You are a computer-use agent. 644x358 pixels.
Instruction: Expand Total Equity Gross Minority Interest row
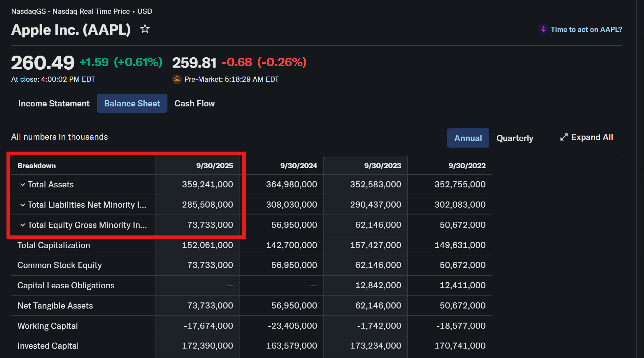point(23,225)
